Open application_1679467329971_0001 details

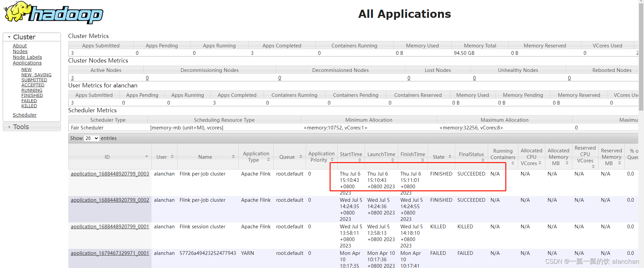[110, 253]
